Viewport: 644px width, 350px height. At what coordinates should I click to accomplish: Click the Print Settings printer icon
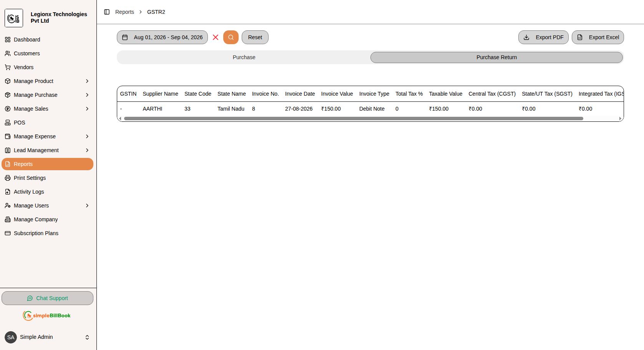point(8,178)
